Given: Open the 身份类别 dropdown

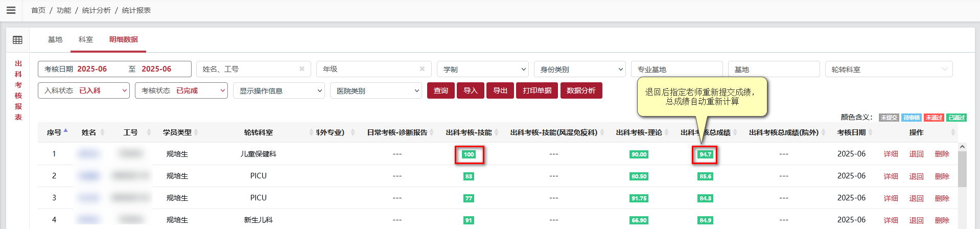Looking at the screenshot, I should (x=580, y=69).
